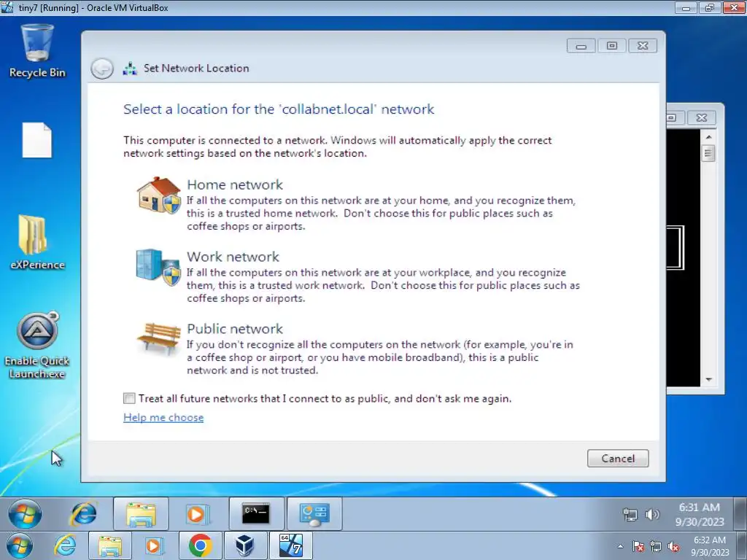Click the host clock showing 6:32 AM
The height and width of the screenshot is (560, 747).
tap(710, 546)
